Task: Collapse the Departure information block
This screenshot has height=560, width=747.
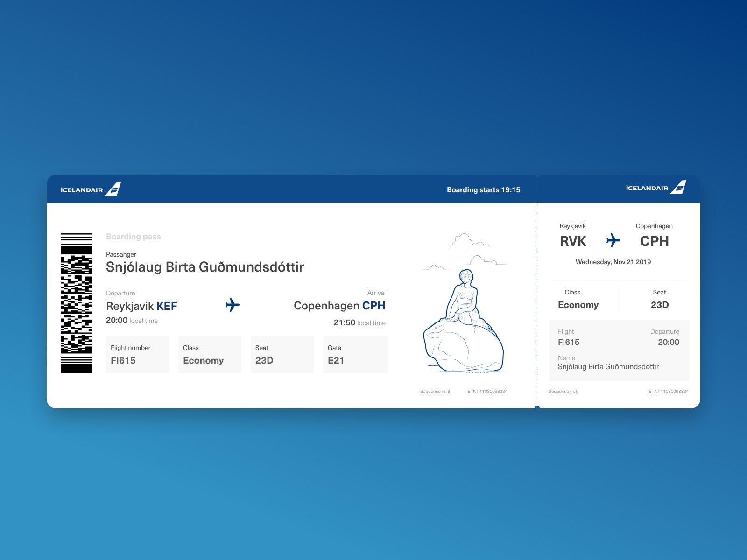Action: click(x=140, y=306)
